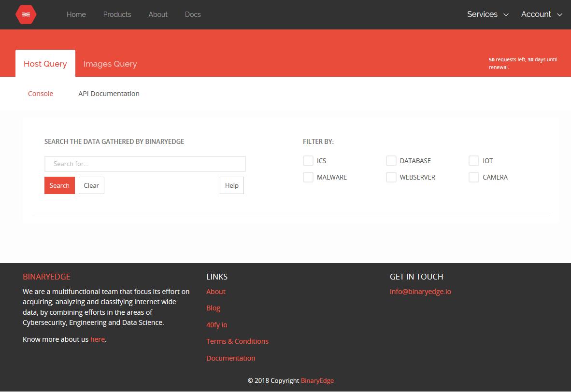Click the BinaryEdge copyright link
The height and width of the screenshot is (392, 571).
click(x=317, y=380)
